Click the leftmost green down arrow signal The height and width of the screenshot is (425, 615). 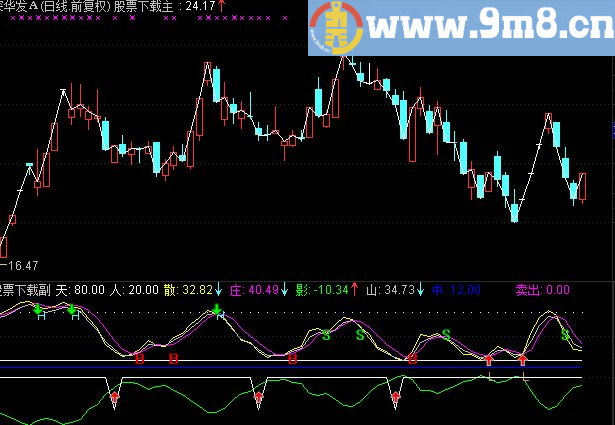38,310
